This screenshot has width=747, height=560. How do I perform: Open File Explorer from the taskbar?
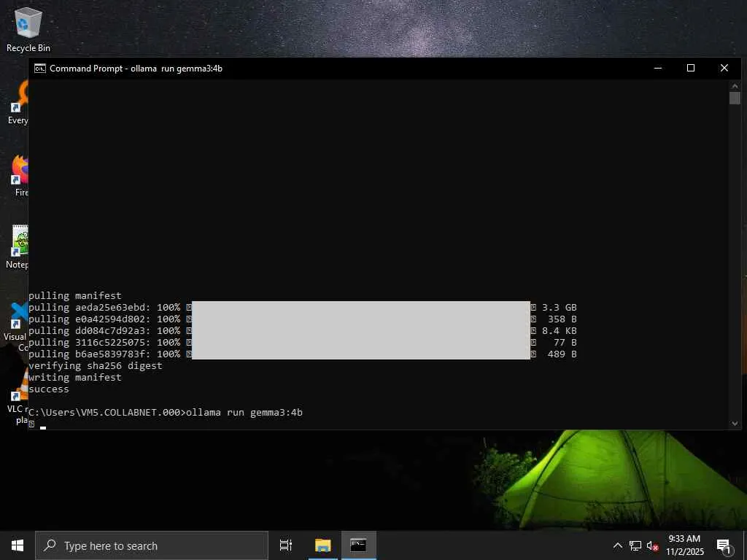[x=322, y=545]
